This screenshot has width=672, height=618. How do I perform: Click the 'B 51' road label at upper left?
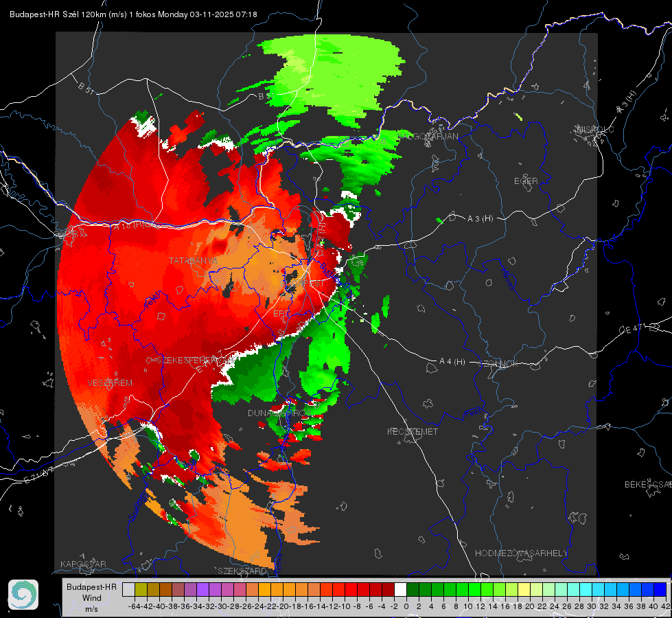point(86,87)
